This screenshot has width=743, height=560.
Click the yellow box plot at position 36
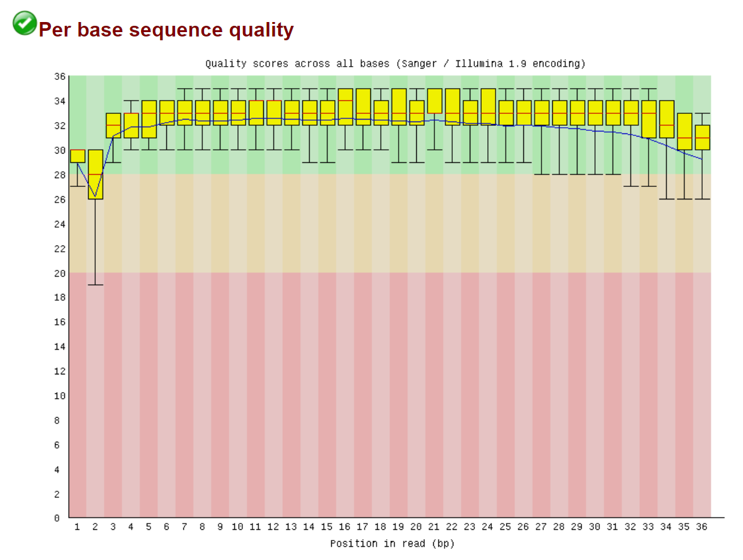click(702, 137)
